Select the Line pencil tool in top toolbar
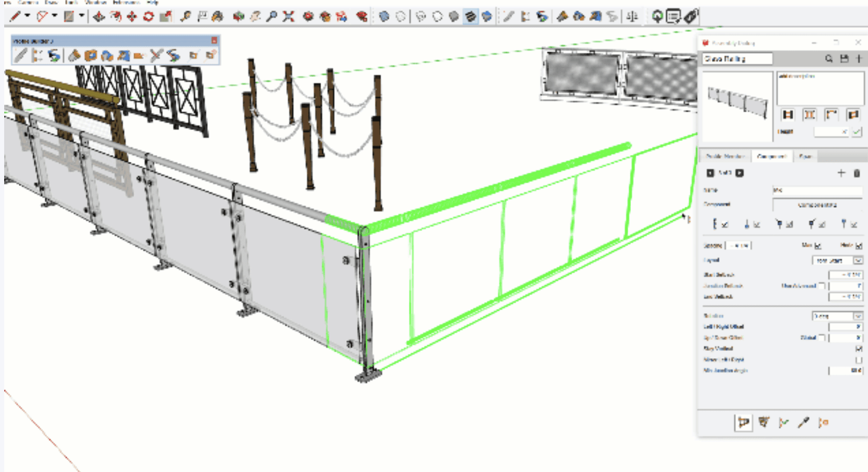 [15, 17]
